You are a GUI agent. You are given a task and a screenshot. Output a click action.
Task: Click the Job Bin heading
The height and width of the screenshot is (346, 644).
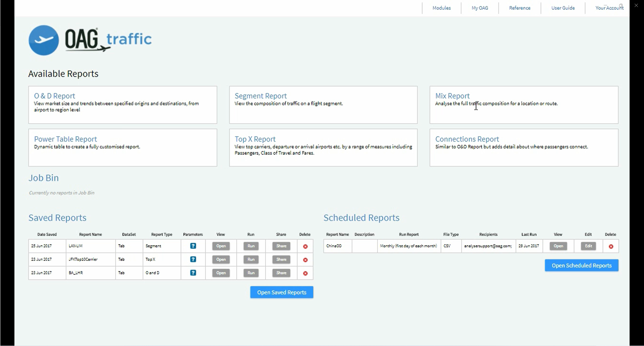pyautogui.click(x=44, y=178)
